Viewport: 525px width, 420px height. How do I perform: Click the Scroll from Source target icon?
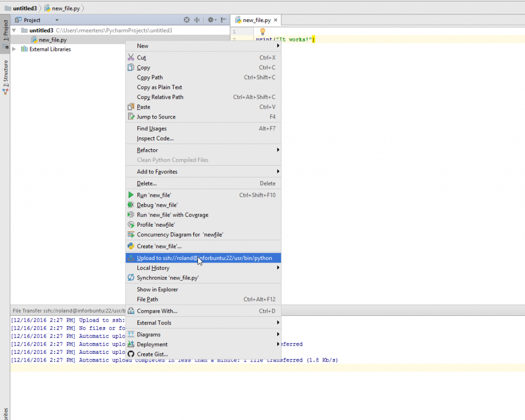187,20
